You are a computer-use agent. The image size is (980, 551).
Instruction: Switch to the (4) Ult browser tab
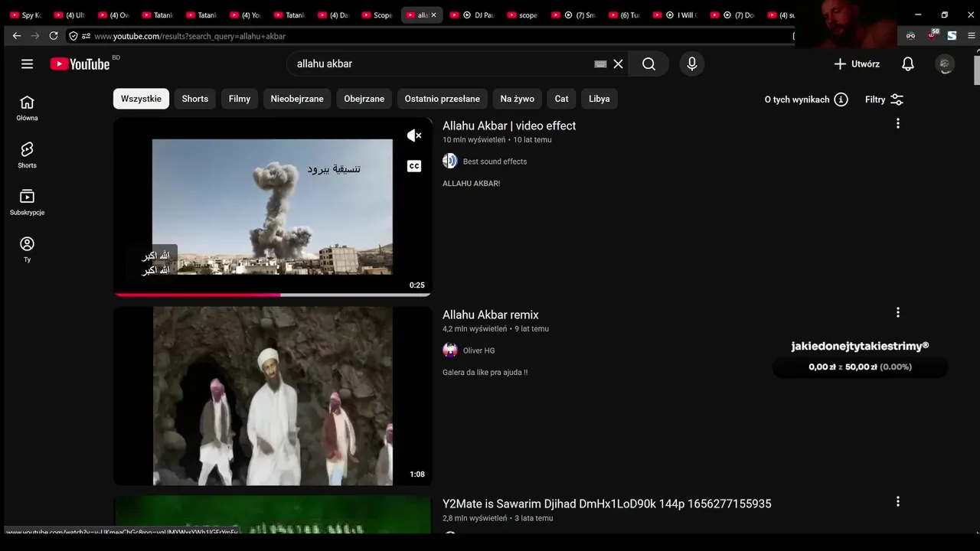(x=70, y=15)
